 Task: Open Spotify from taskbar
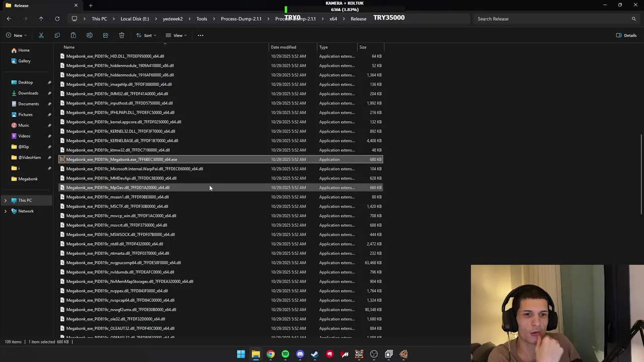click(285, 354)
